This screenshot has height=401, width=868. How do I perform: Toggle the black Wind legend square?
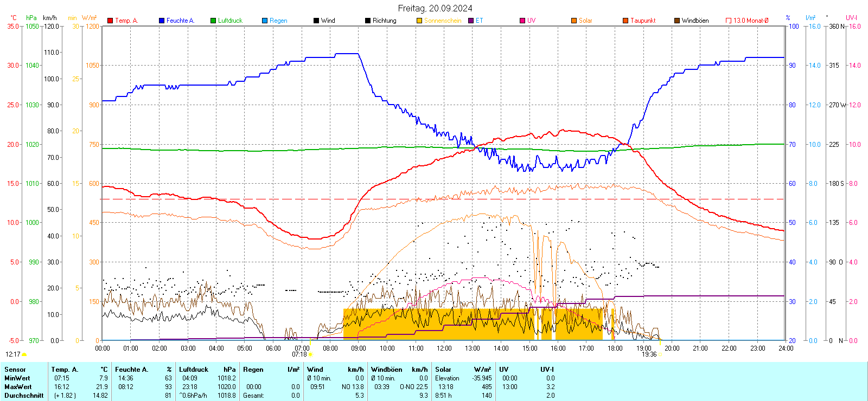[316, 21]
